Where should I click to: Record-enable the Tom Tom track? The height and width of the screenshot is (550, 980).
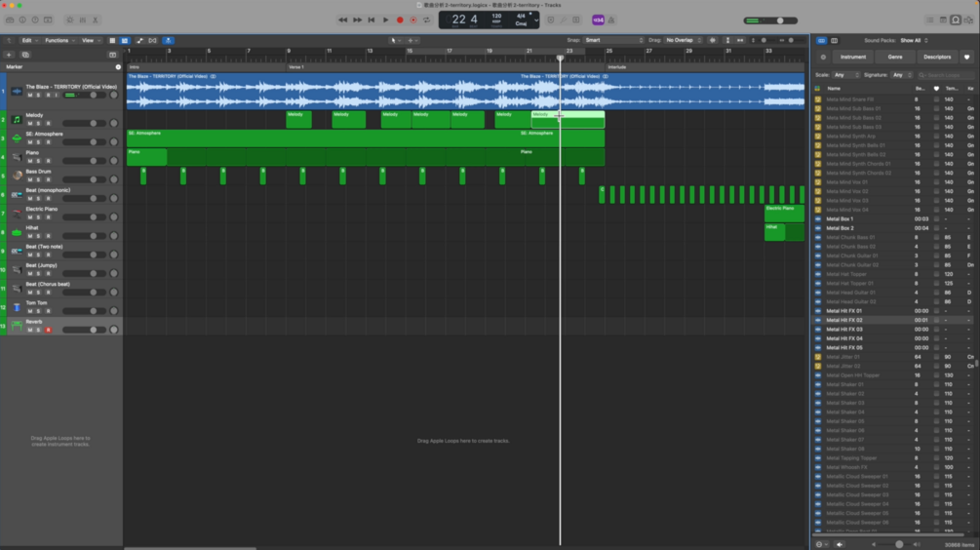(x=48, y=311)
